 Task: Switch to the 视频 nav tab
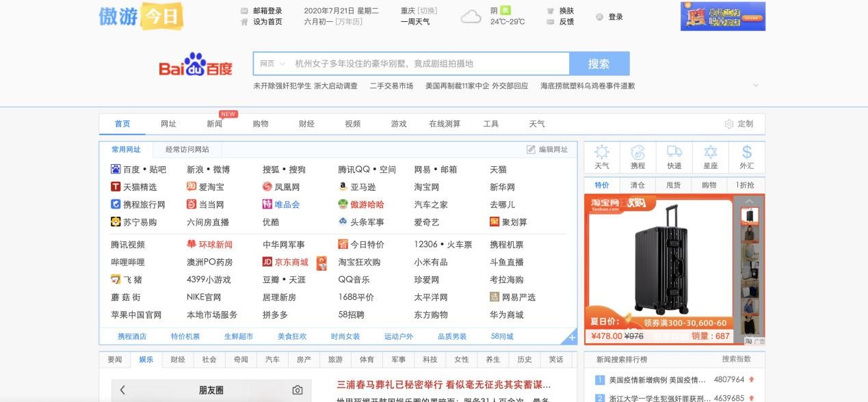(x=353, y=124)
